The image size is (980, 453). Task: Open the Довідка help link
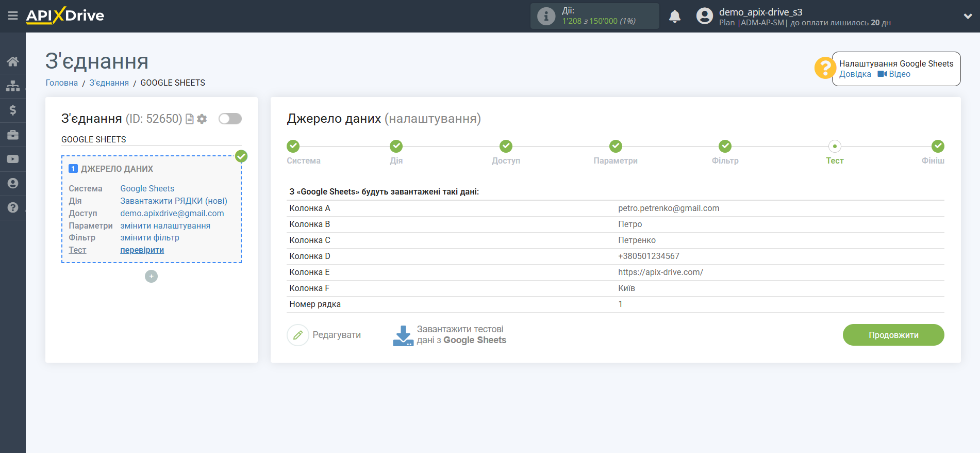click(x=855, y=74)
